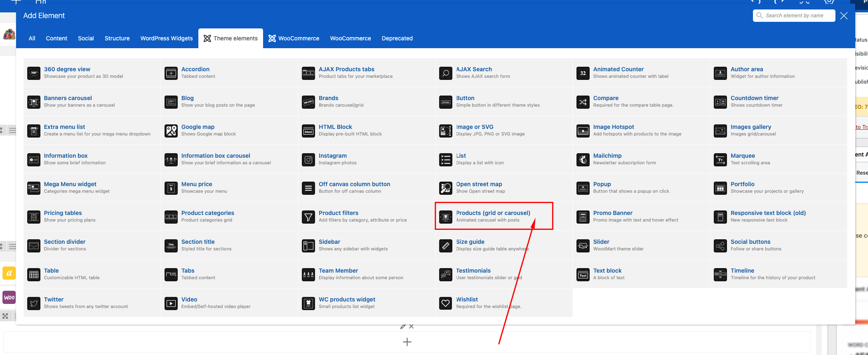
Task: Open the Content tab
Action: (56, 38)
